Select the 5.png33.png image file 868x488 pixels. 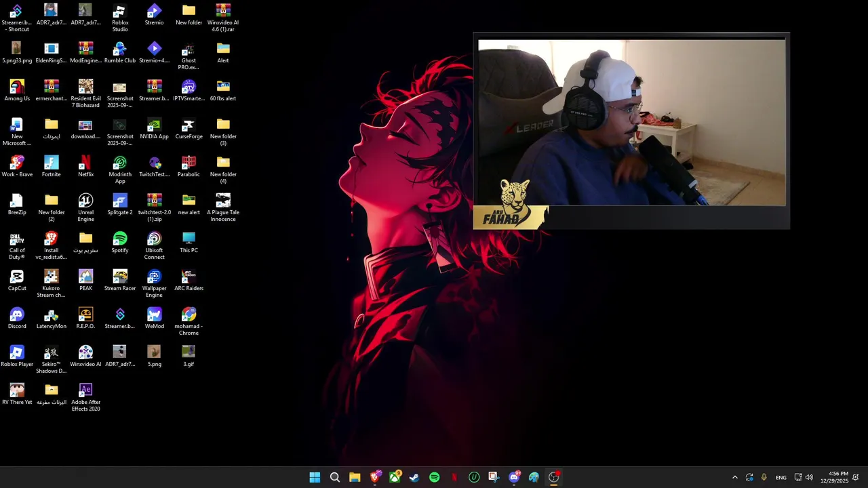[x=17, y=53]
